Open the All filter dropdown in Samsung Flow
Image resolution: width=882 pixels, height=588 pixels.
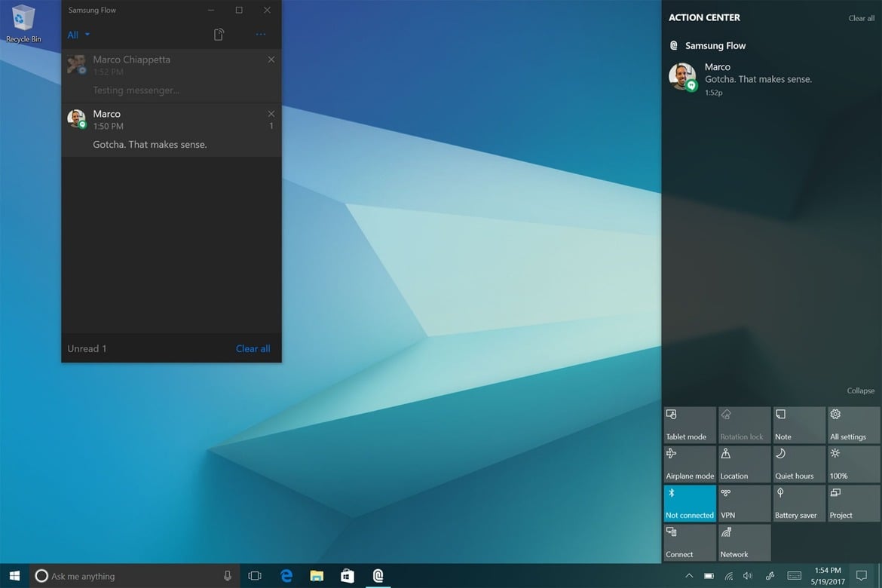click(x=78, y=35)
